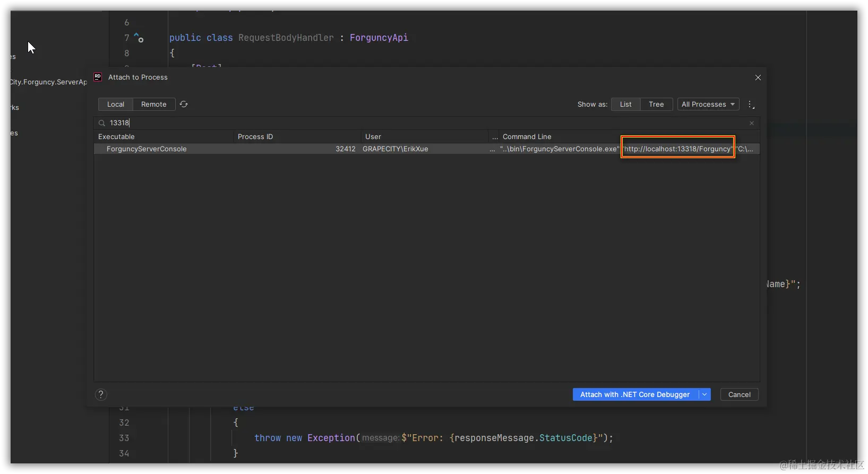Screen dimensions: 868x474
Task: Show processes as Tree
Action: tap(656, 104)
